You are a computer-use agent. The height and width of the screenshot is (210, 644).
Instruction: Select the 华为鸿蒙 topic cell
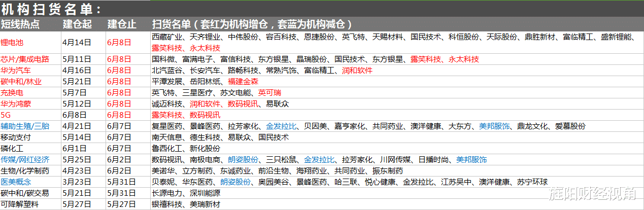pyautogui.click(x=16, y=103)
